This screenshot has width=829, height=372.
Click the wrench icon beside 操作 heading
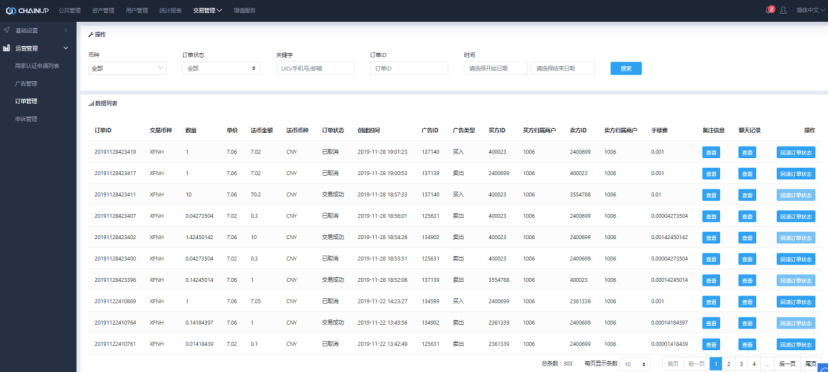[x=90, y=35]
